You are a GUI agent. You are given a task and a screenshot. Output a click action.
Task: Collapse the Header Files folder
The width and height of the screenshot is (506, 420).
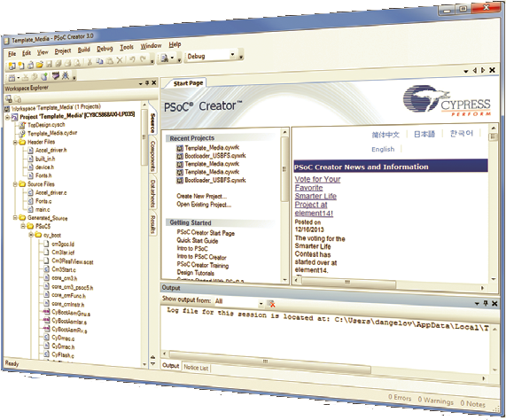pyautogui.click(x=15, y=143)
